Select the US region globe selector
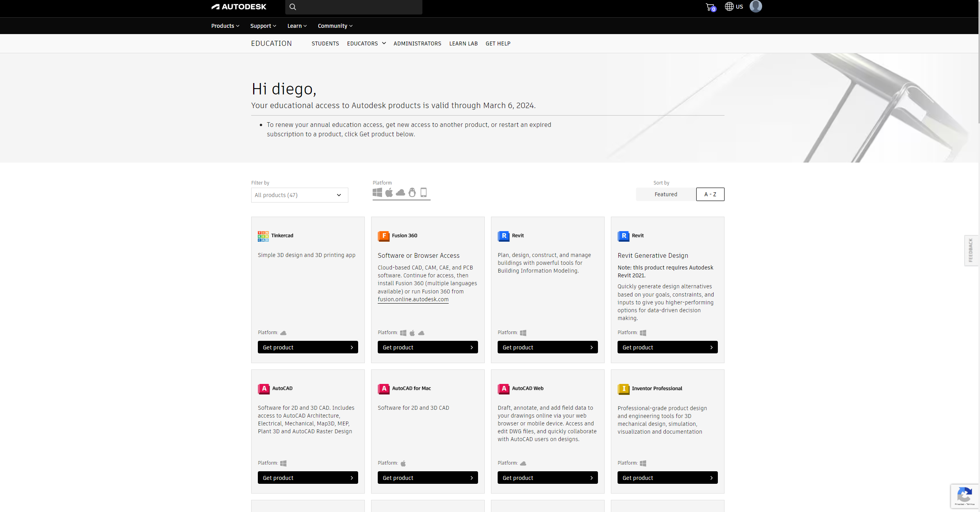Viewport: 980px width, 512px height. pos(733,6)
